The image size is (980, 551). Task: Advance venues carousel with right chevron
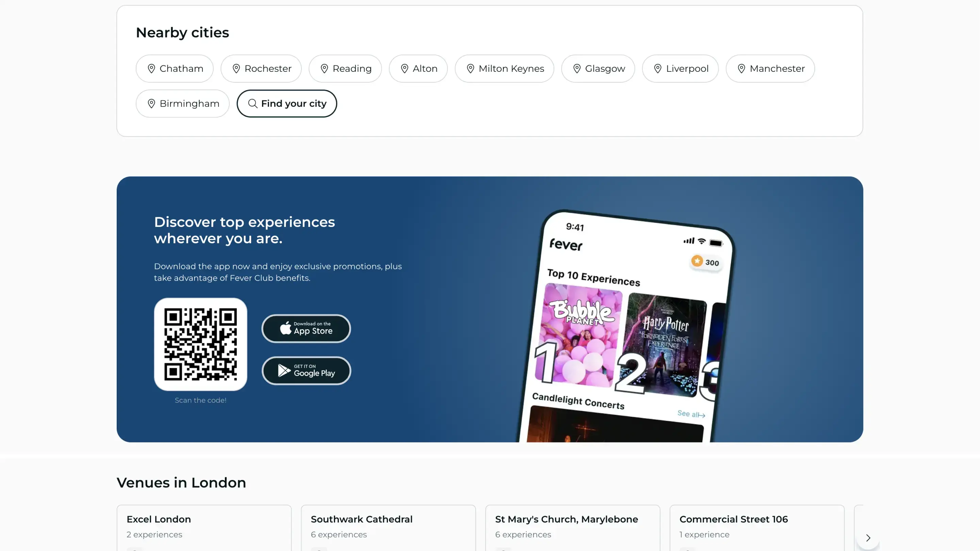click(x=868, y=538)
